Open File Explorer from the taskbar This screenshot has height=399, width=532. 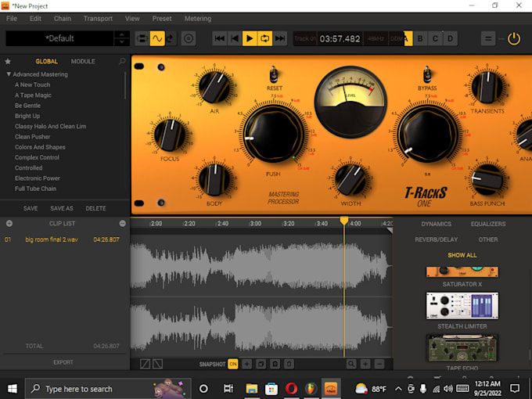pyautogui.click(x=251, y=389)
